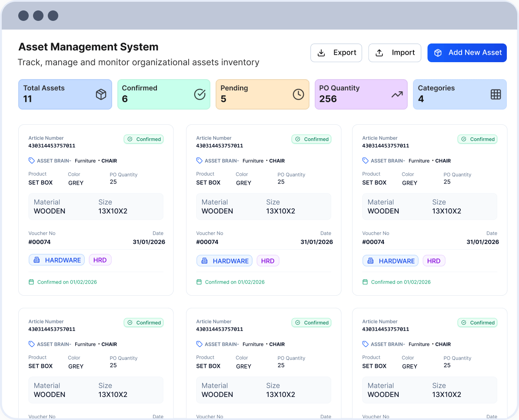Select the HRD tag in the first asset card

[x=100, y=260]
